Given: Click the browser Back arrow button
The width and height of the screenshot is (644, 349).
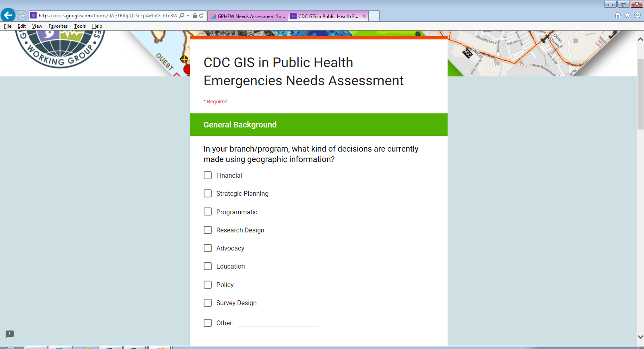Looking at the screenshot, I should [x=8, y=15].
